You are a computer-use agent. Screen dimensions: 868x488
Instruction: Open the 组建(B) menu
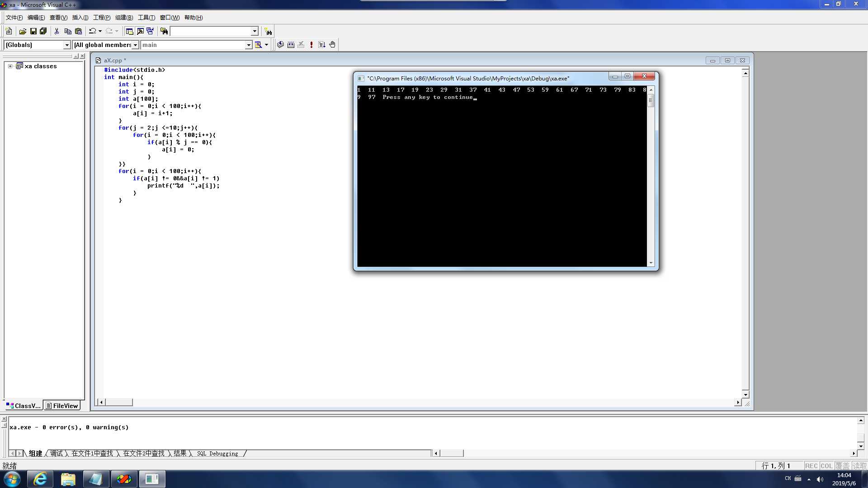click(x=124, y=18)
